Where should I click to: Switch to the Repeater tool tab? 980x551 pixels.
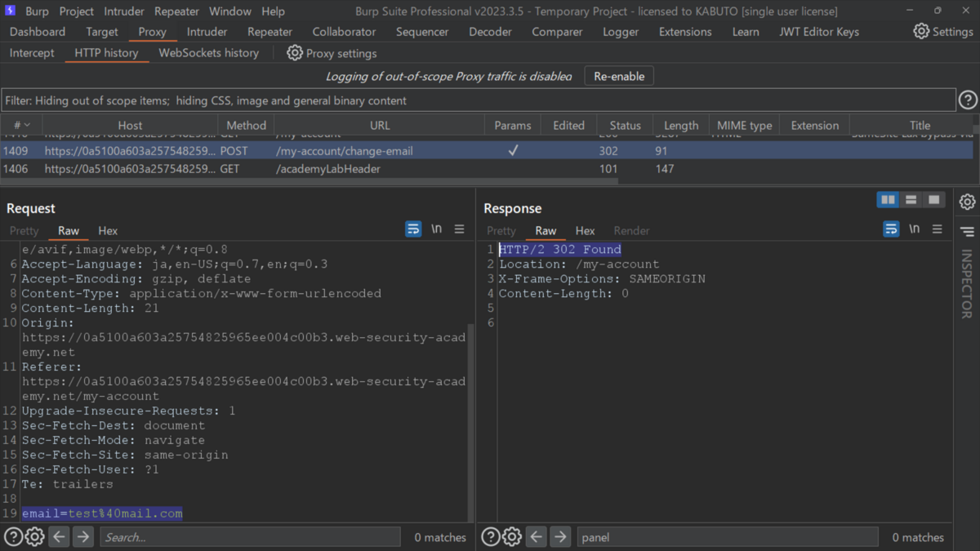pyautogui.click(x=269, y=32)
